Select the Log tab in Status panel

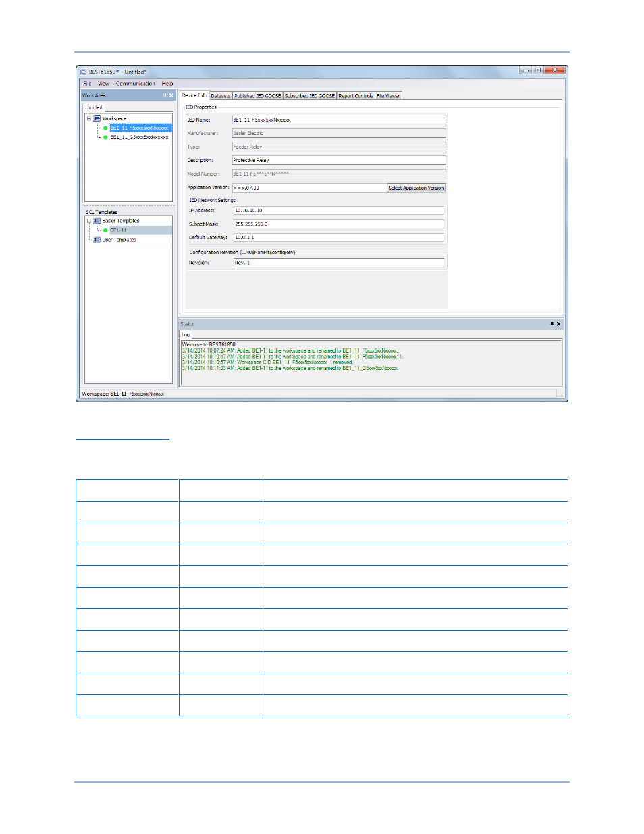tap(186, 334)
